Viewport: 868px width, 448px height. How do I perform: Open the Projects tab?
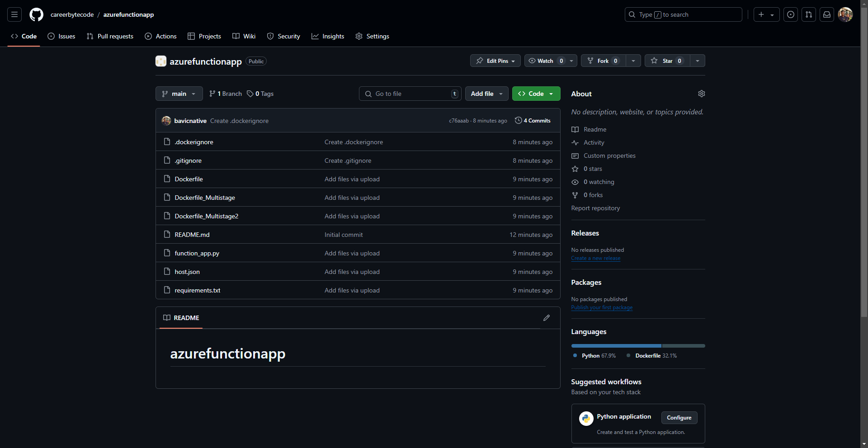204,36
